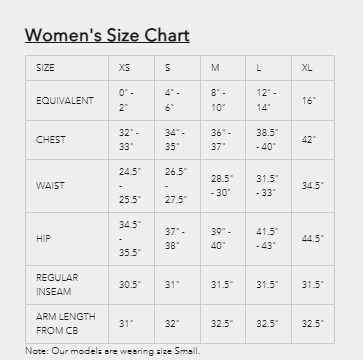Select the XS column header
The height and width of the screenshot is (360, 363).
131,68
